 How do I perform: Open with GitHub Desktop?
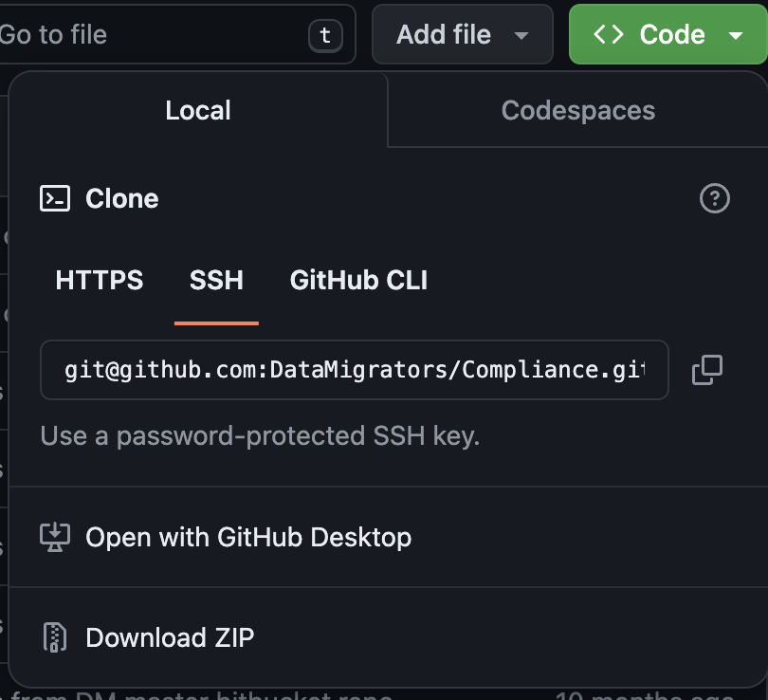(x=248, y=537)
